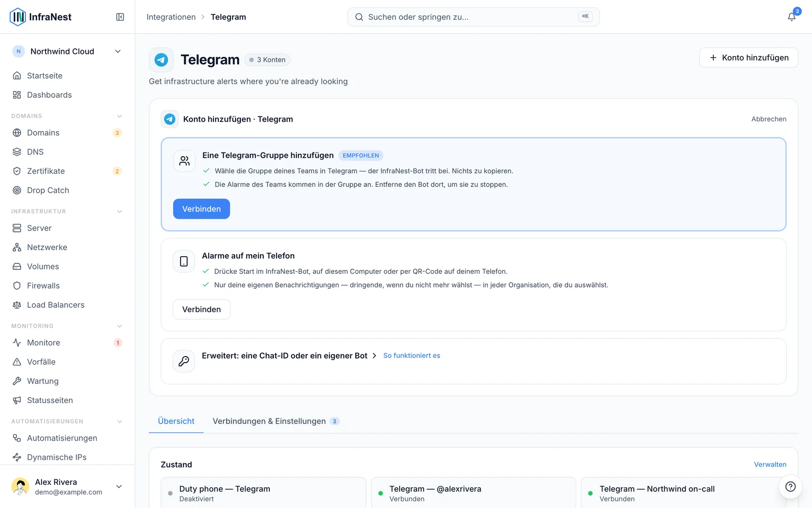Open the Northwind Cloud organization switcher
The width and height of the screenshot is (812, 508).
click(x=67, y=52)
